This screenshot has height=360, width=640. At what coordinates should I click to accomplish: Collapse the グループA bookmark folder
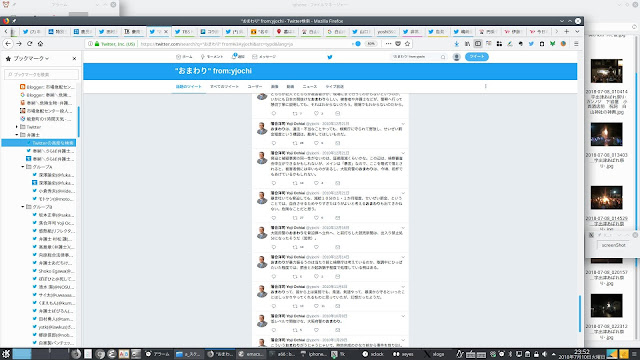pyautogui.click(x=23, y=167)
